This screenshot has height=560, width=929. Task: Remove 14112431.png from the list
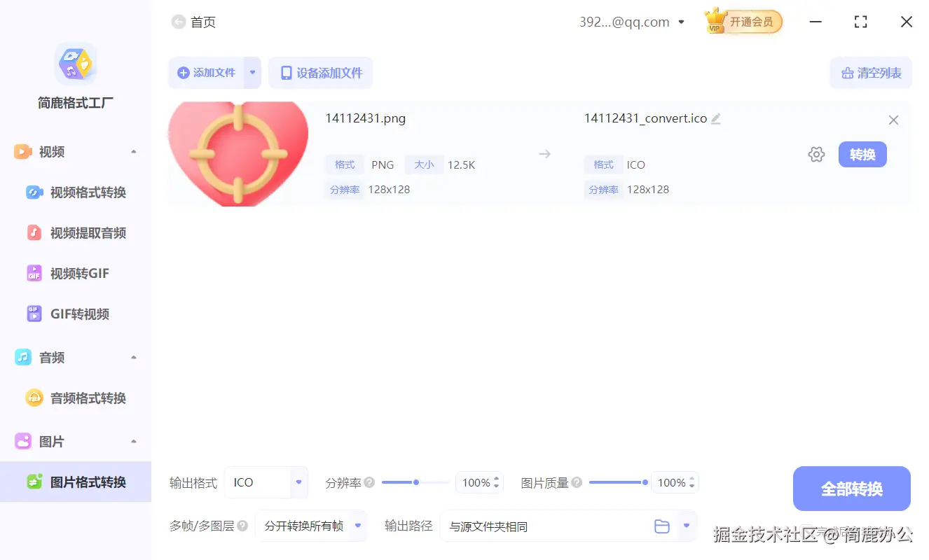893,120
